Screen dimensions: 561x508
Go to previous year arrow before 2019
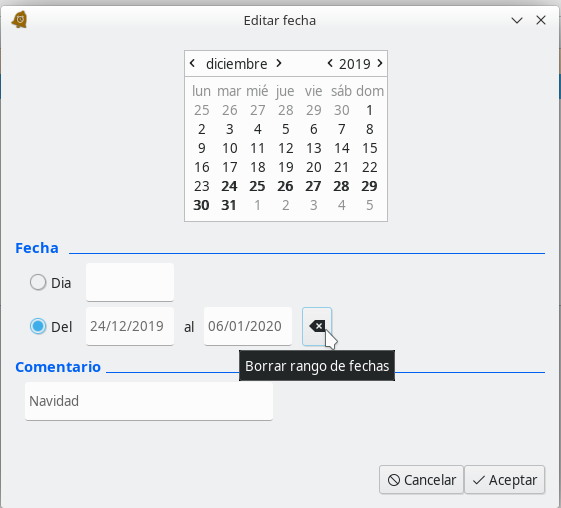click(330, 63)
